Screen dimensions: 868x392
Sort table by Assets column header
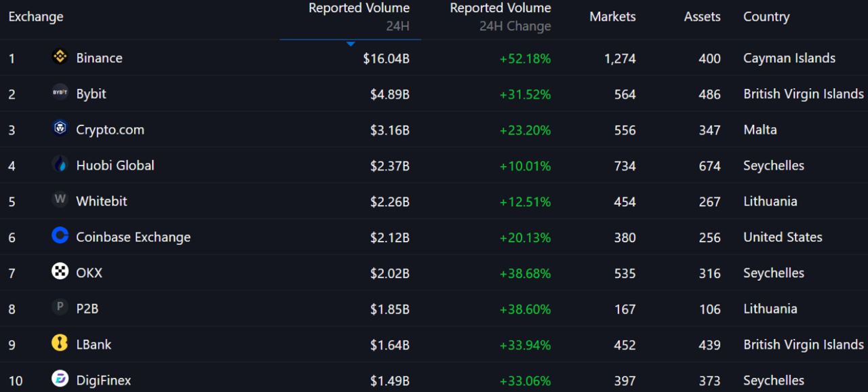(x=702, y=17)
